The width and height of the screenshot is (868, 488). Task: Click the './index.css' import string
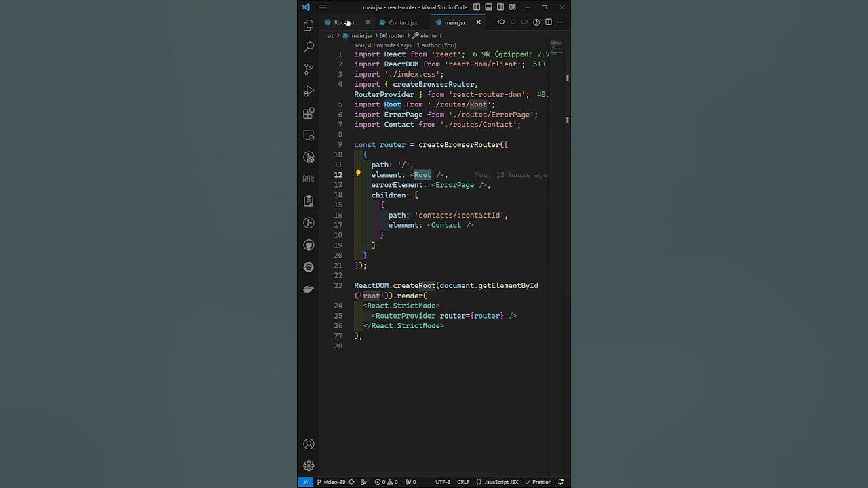[x=412, y=74]
